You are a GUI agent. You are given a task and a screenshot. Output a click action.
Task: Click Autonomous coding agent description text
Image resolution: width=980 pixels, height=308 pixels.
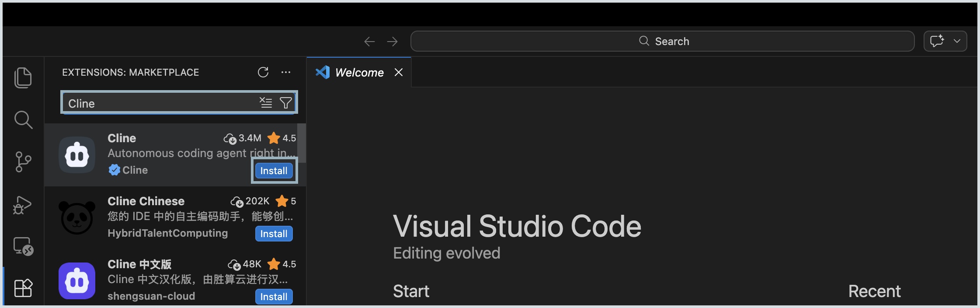point(201,153)
